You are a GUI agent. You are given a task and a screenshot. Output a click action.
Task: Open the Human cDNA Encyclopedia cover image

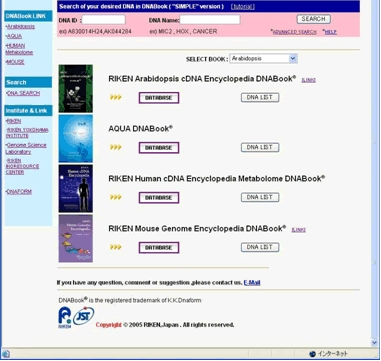click(x=76, y=189)
